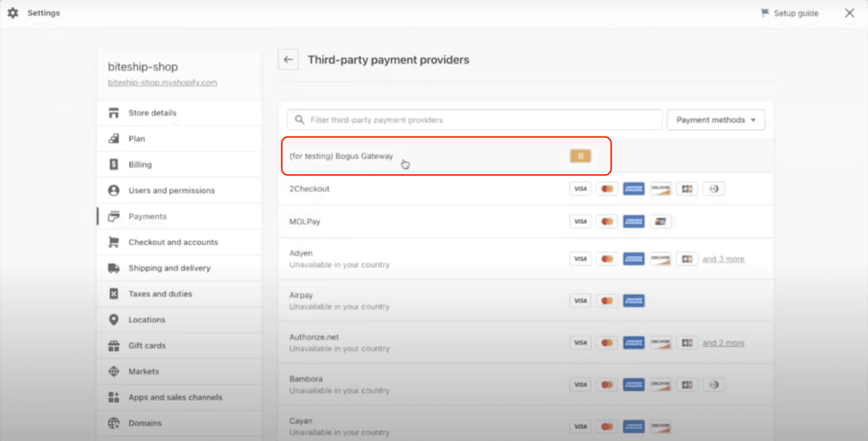Close the Settings page with X
The image size is (868, 441).
[x=850, y=13]
